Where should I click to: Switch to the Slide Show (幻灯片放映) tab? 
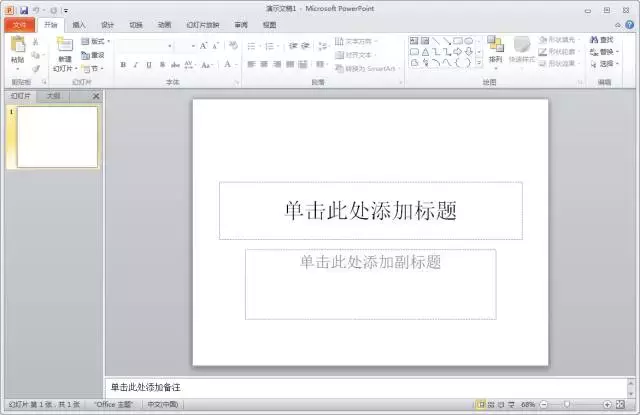coord(203,25)
